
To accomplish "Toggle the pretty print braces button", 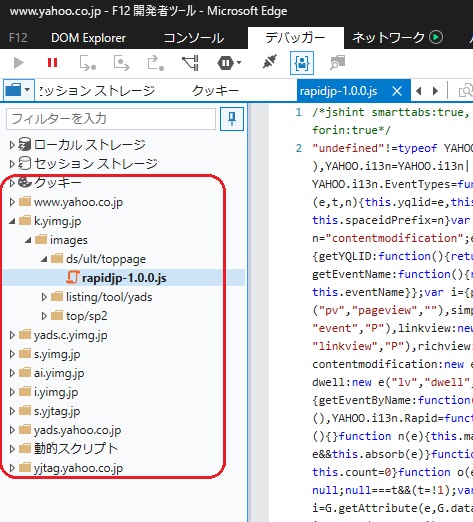I will point(302,63).
